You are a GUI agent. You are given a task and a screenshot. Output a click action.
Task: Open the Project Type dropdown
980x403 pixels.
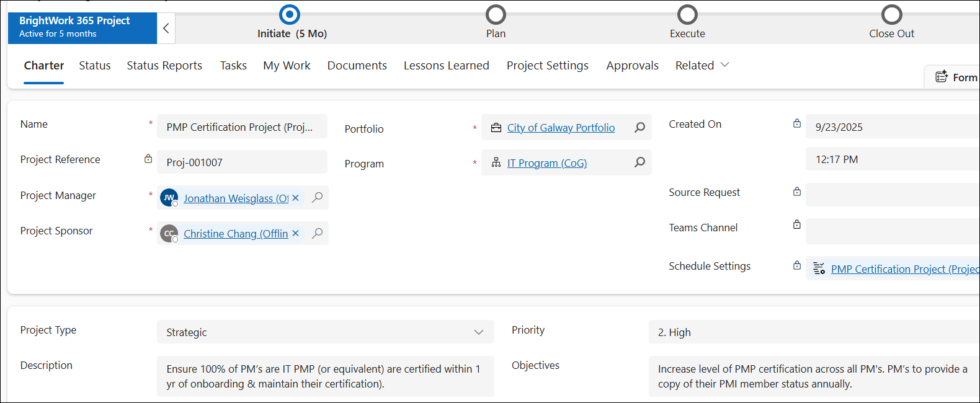click(478, 332)
